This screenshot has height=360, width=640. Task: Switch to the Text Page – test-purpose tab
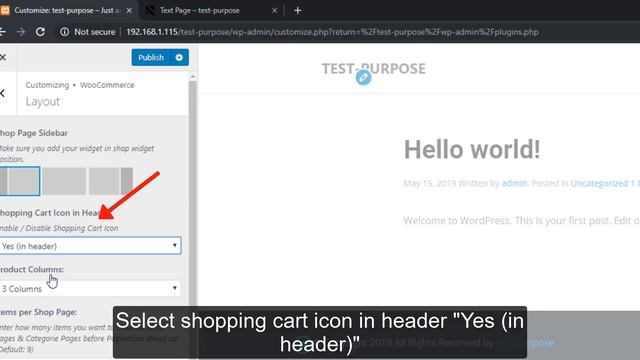(x=200, y=11)
